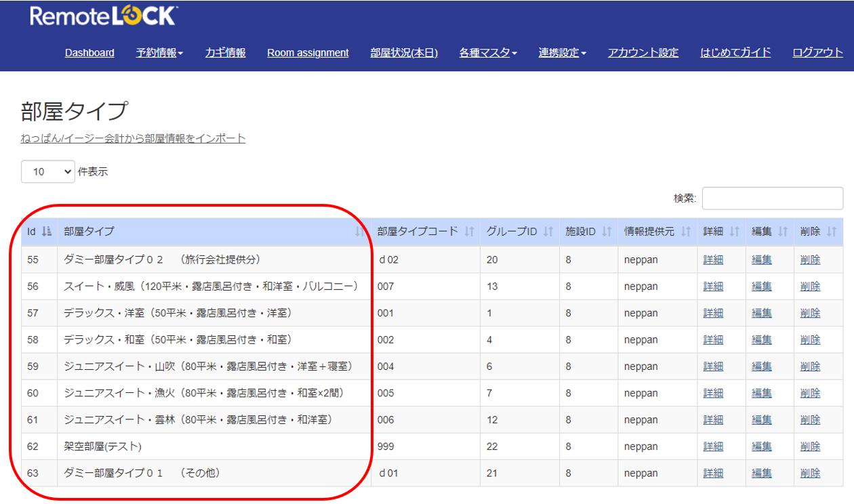Click the import room info from ねっぱん link
854x504 pixels.
click(x=133, y=138)
